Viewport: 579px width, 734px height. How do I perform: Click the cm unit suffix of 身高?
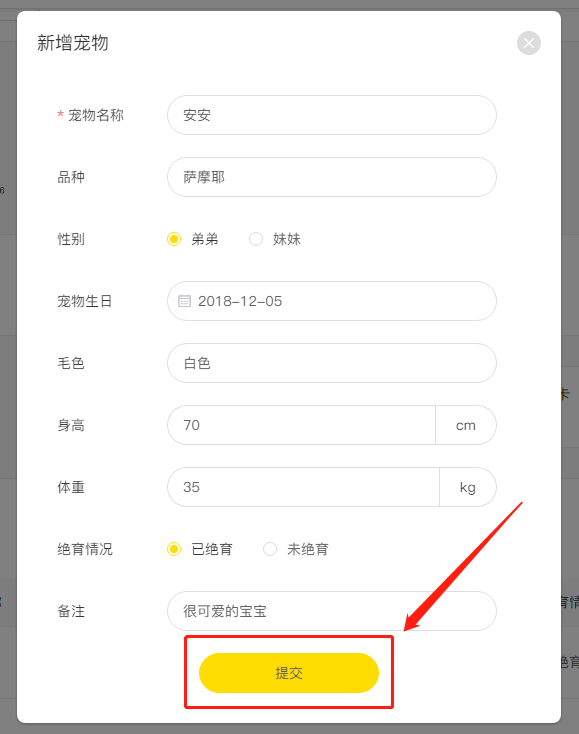(466, 425)
